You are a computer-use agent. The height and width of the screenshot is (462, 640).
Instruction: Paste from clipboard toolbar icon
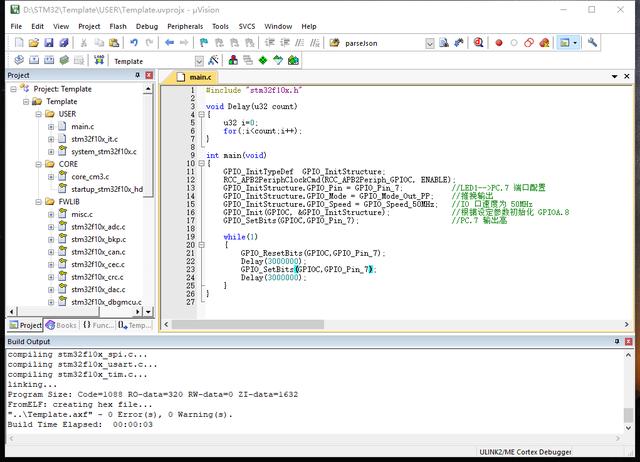coord(114,42)
